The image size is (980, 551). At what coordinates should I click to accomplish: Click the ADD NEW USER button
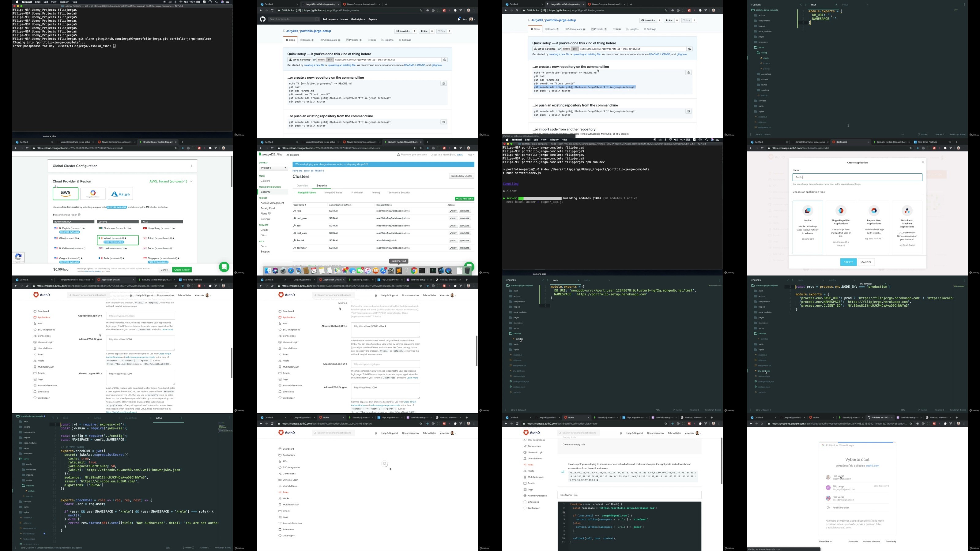tap(464, 198)
